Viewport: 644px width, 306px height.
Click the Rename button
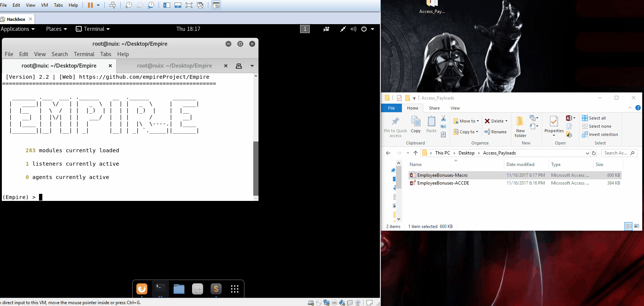[x=495, y=132]
